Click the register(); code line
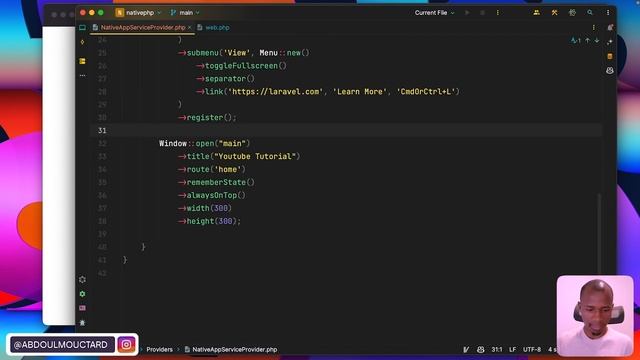640x360 pixels. (x=207, y=118)
